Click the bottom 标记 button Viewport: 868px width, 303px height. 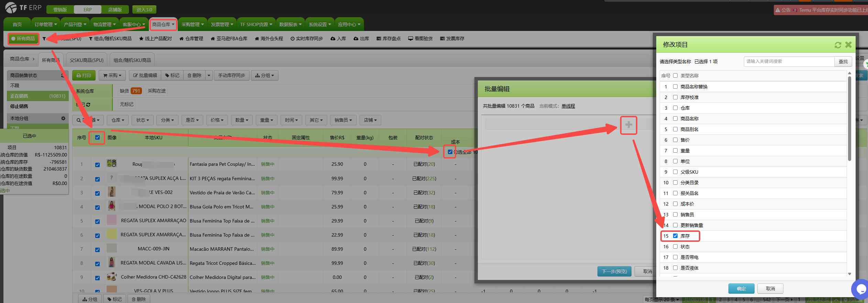pos(114,299)
